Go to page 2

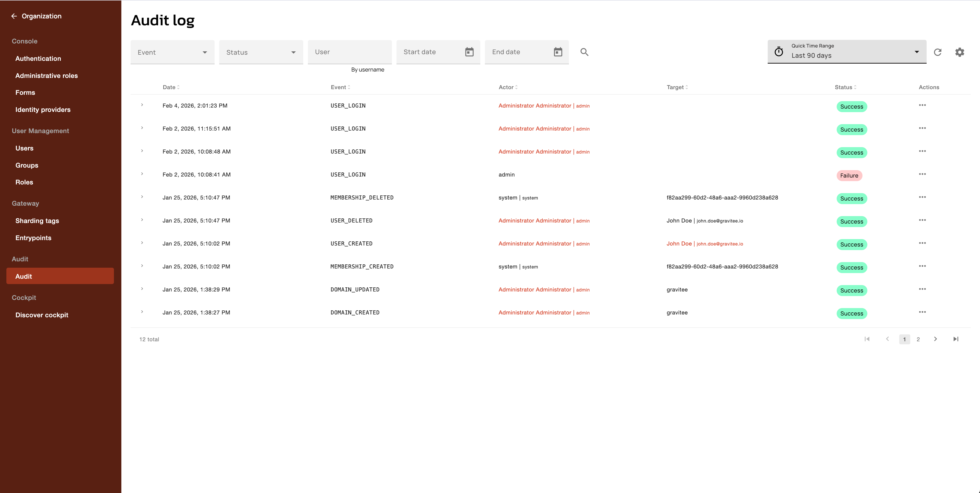(x=918, y=339)
